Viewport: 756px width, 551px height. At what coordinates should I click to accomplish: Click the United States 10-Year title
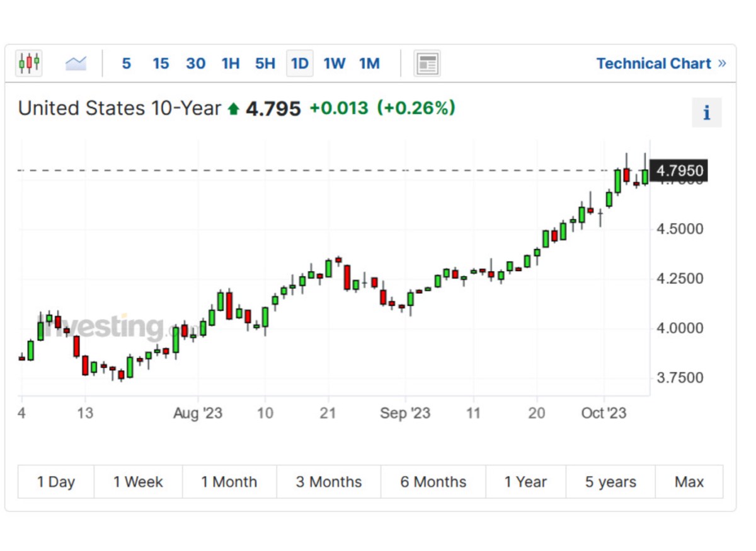point(120,108)
